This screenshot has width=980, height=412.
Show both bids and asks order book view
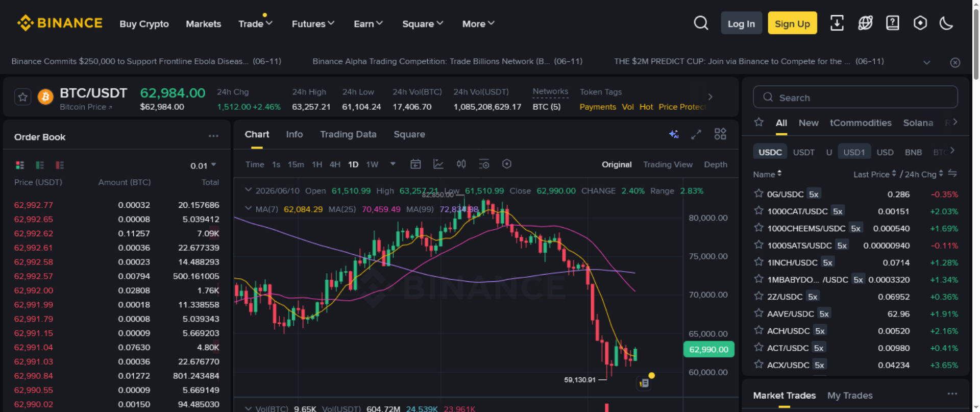coord(20,165)
